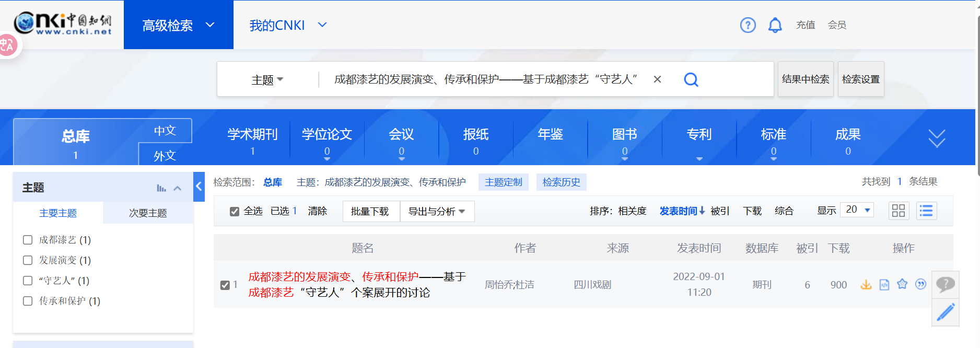Download the article via orange download icon
Viewport: 980px width, 348px height.
click(866, 285)
